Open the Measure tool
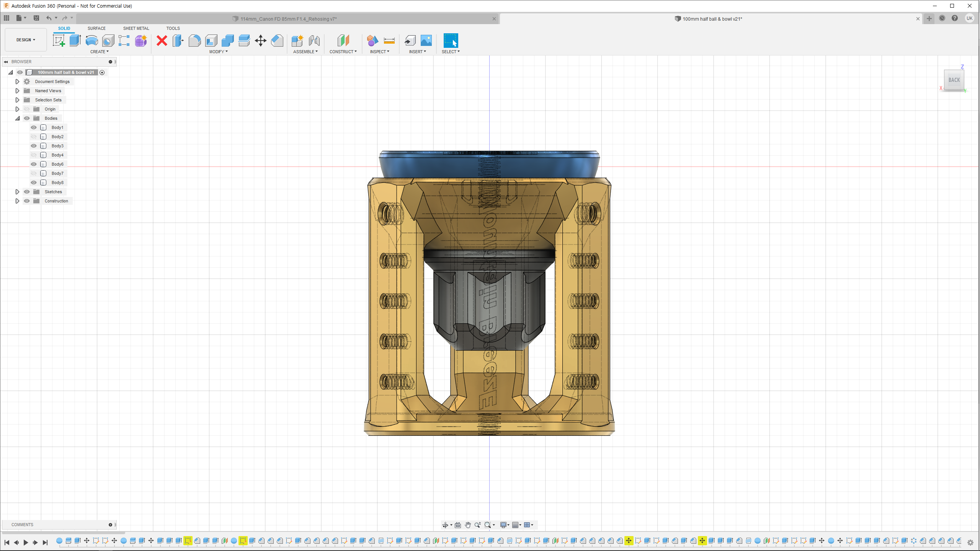 click(389, 40)
